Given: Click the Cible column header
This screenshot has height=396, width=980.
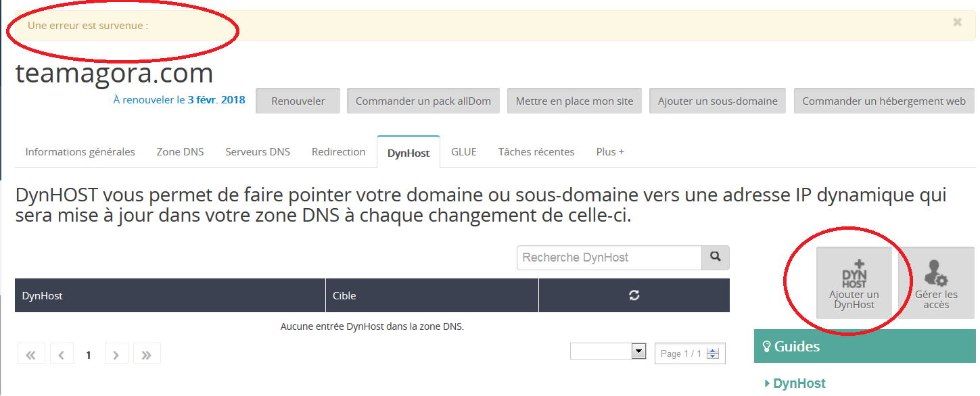Looking at the screenshot, I should point(432,295).
